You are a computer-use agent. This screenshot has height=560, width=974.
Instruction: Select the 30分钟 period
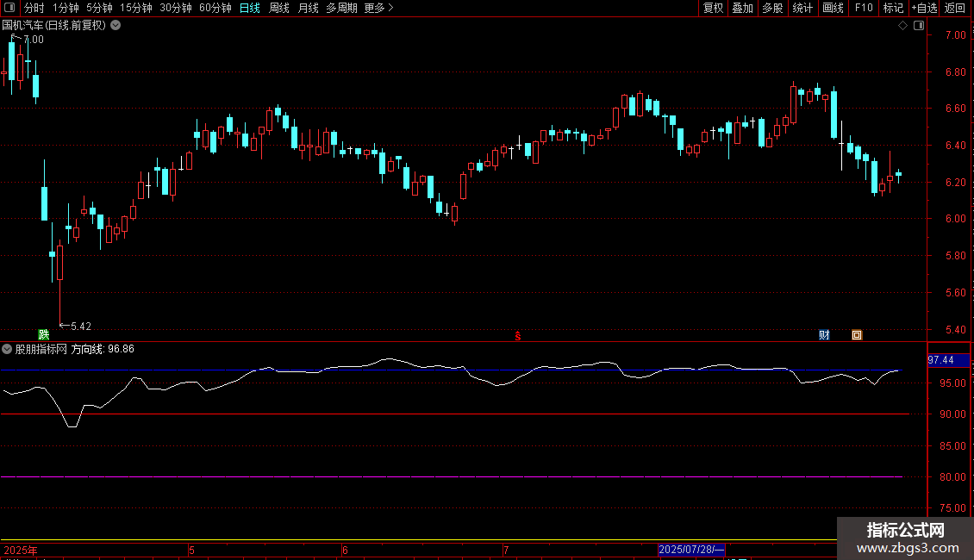pyautogui.click(x=176, y=8)
